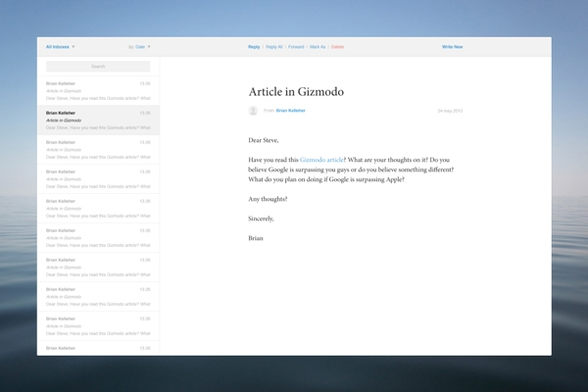The height and width of the screenshot is (392, 588).
Task: Reply to the open email
Action: [x=254, y=47]
